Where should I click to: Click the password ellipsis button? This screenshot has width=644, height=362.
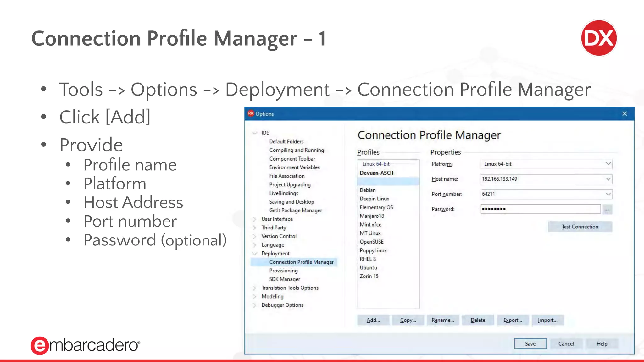(x=608, y=209)
